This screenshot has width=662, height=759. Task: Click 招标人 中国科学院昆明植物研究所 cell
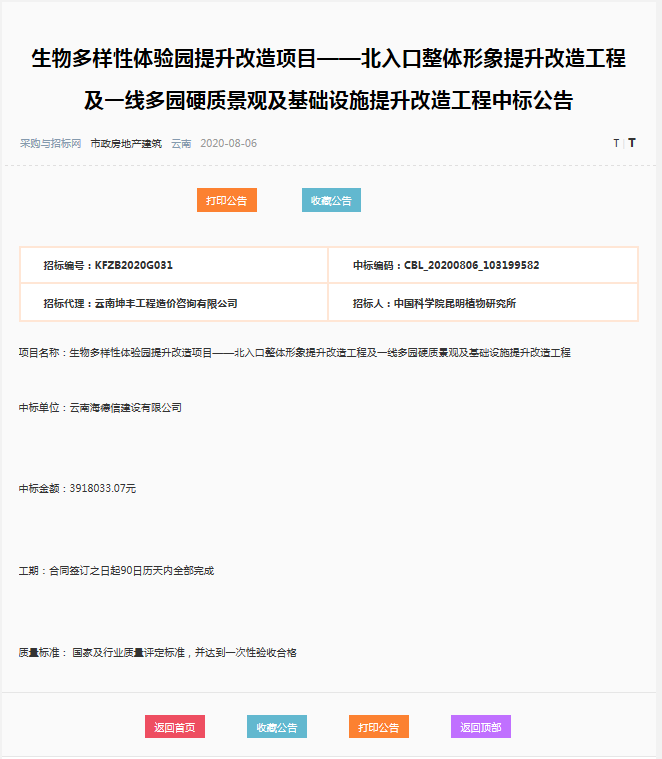pyautogui.click(x=483, y=303)
